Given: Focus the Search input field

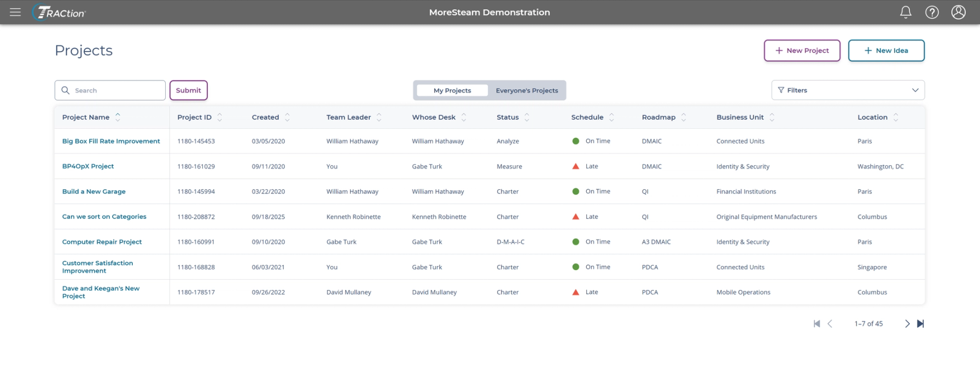Looking at the screenshot, I should (x=110, y=90).
